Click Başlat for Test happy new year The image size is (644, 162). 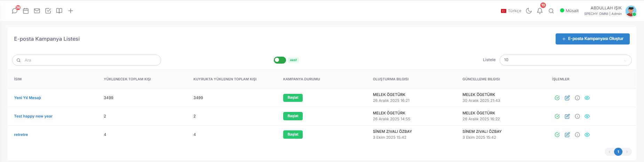[x=293, y=116]
